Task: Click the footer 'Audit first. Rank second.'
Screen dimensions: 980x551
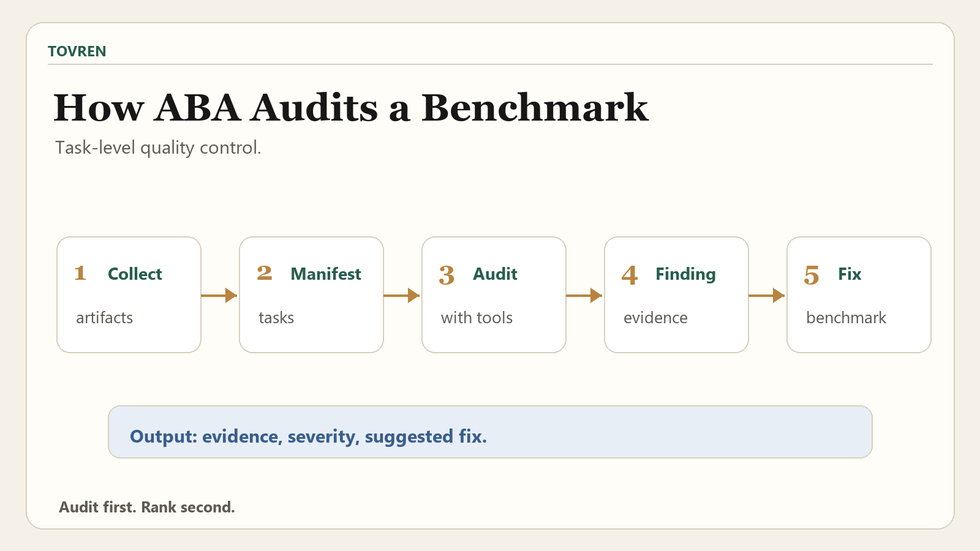Action: (x=147, y=507)
